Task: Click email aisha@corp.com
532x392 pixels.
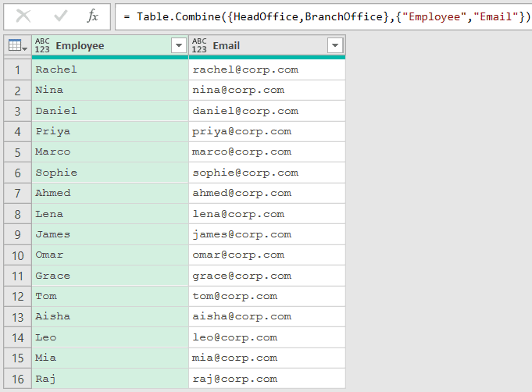Action: [x=241, y=317]
